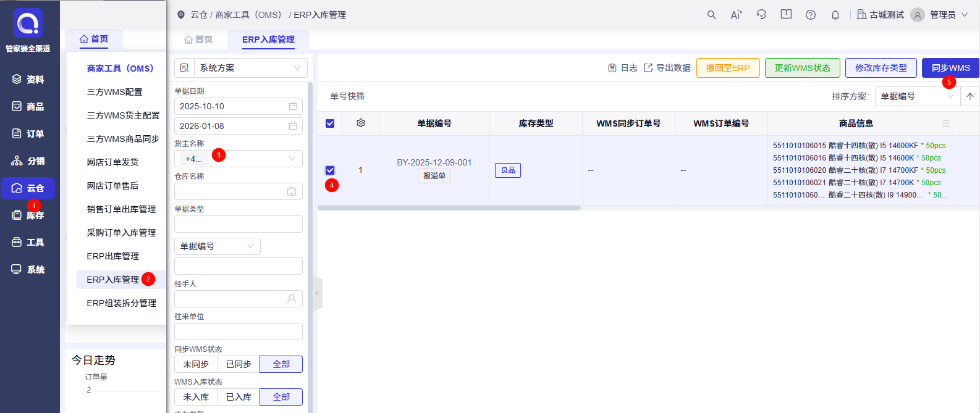
Task: Click the customer service headset icon
Action: [761, 15]
